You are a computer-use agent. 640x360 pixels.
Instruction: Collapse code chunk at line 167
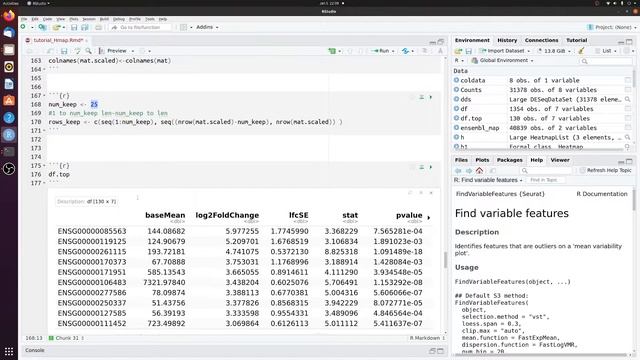pyautogui.click(x=44, y=96)
